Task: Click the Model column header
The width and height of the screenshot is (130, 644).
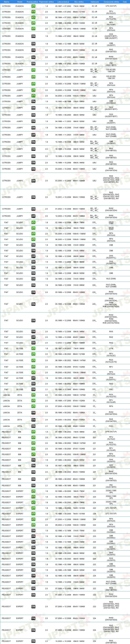Action: (x=20, y=2)
